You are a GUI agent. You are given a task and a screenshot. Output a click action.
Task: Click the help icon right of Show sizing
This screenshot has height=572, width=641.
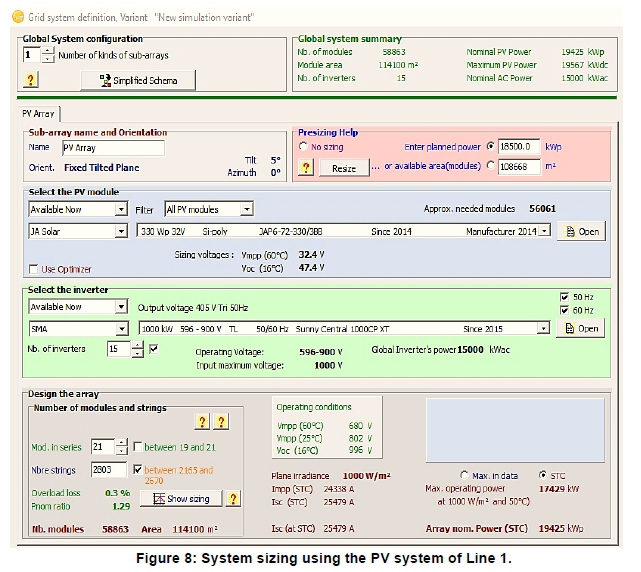point(232,498)
